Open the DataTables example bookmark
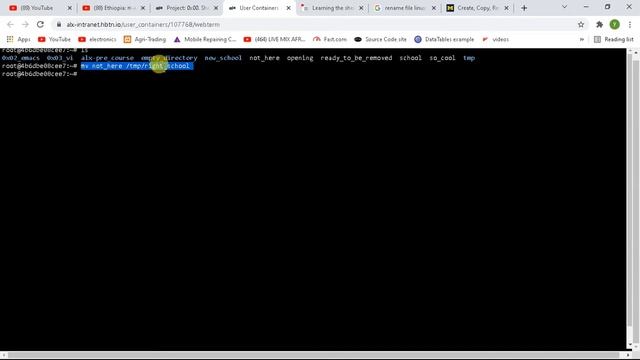Viewport: 640px width, 360px height. click(x=444, y=39)
